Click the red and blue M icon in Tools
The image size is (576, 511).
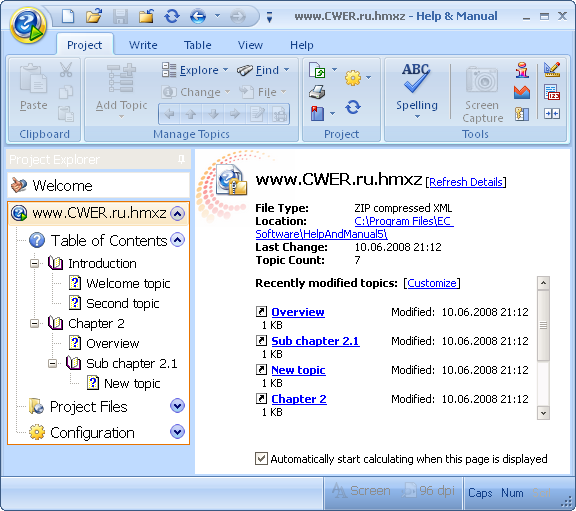point(522,92)
